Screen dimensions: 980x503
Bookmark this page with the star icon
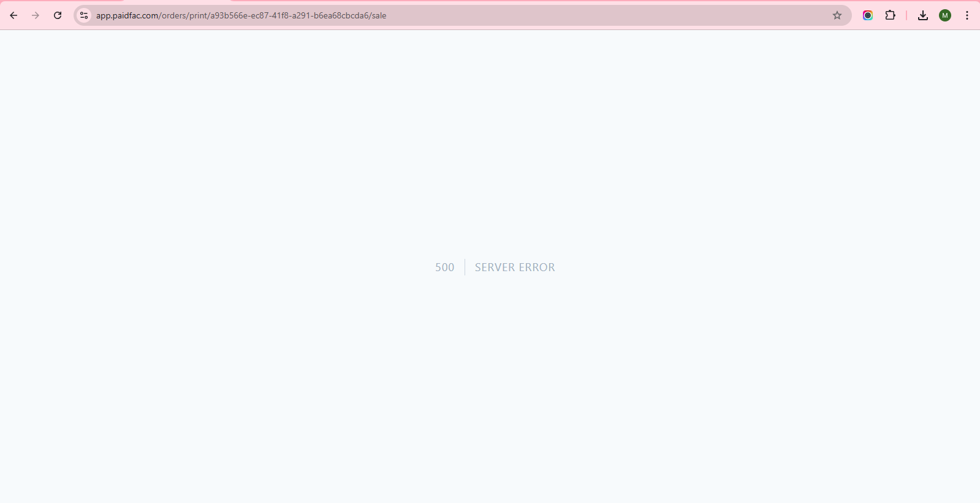point(837,15)
